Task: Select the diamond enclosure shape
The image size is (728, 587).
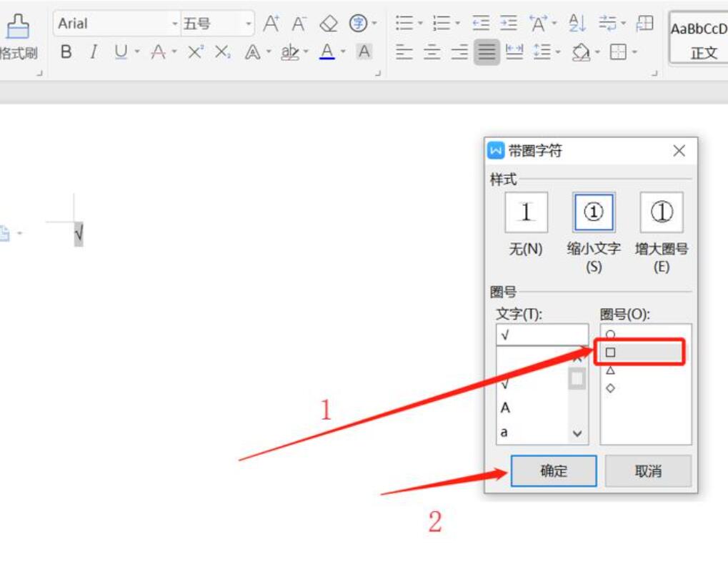Action: (611, 388)
